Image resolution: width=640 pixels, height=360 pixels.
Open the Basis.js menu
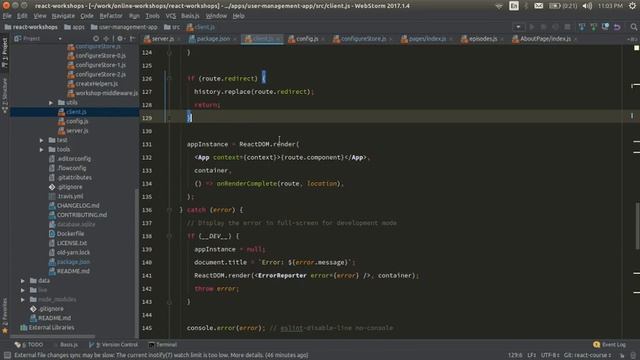[x=190, y=16]
